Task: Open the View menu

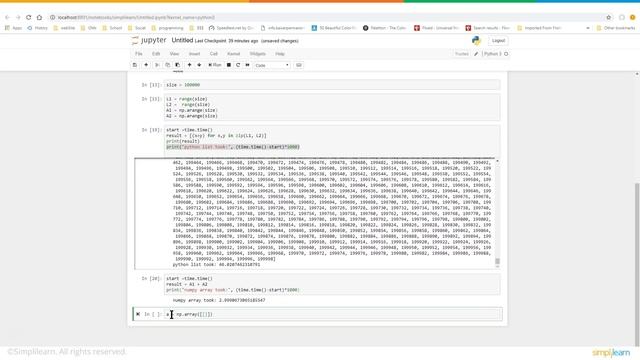Action: [174, 53]
